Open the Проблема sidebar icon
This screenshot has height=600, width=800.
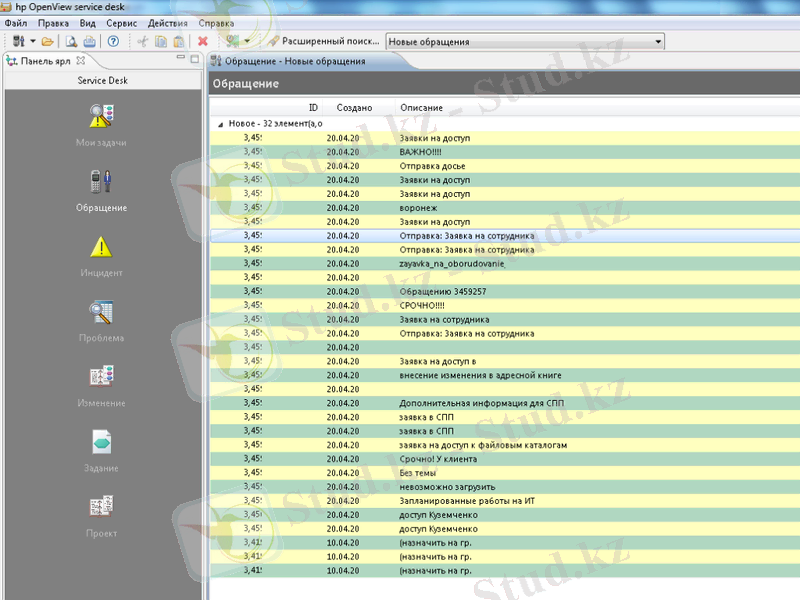(x=100, y=312)
